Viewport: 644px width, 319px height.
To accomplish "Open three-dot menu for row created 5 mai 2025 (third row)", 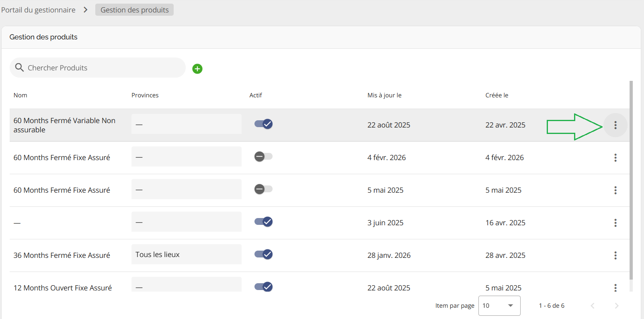I will pos(615,190).
